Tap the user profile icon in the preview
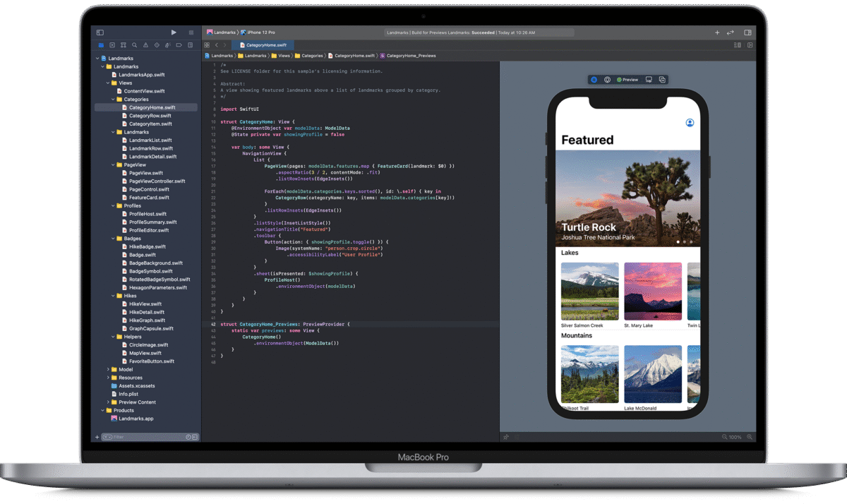Screen dimensions: 847x504 (690, 123)
